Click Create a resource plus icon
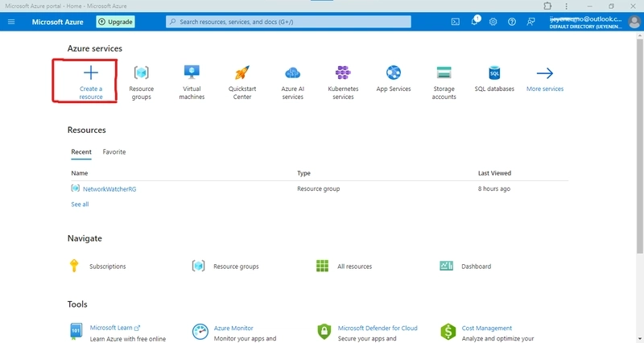Viewport: 644px width, 343px height. pyautogui.click(x=91, y=73)
